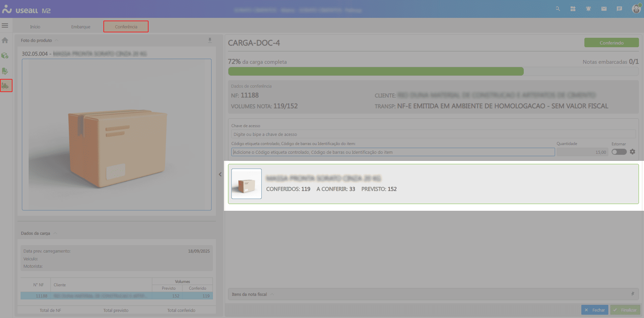Click the user avatar in top-right

[636, 9]
